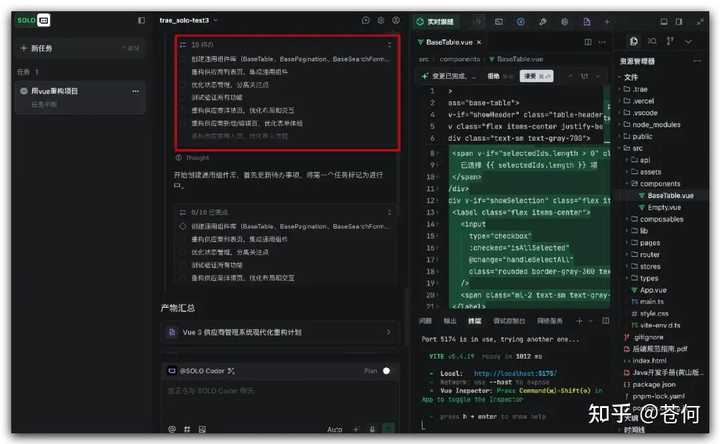Viewport: 720px width, 444px height.
Task: Open more options for 用vue重构项目 task
Action: (x=137, y=91)
